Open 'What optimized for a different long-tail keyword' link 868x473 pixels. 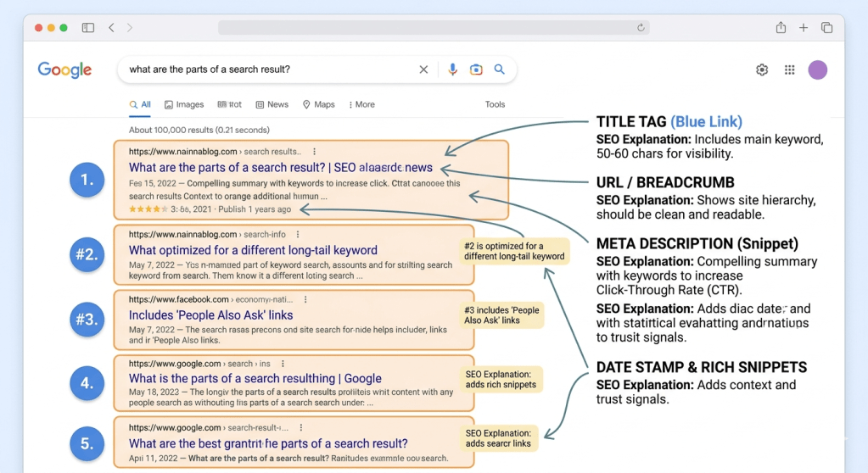pyautogui.click(x=253, y=250)
